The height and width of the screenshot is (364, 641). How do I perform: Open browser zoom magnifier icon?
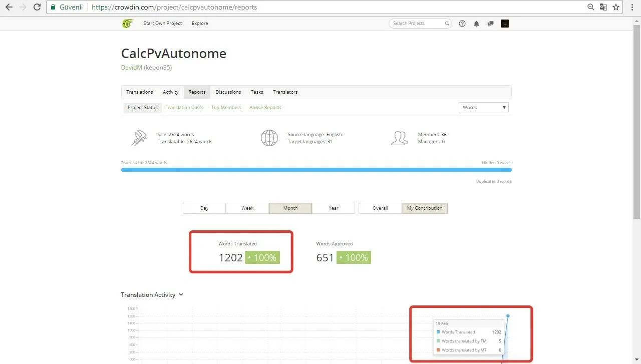pyautogui.click(x=591, y=8)
